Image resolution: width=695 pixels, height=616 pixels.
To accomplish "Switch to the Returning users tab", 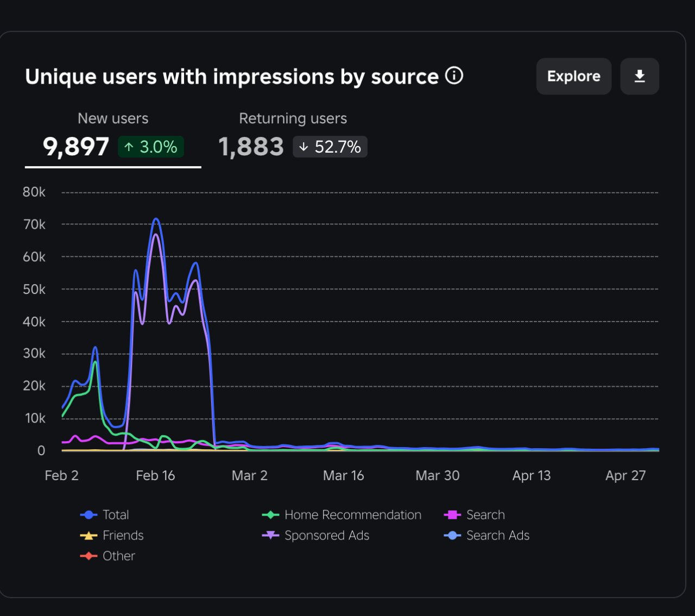I will pos(293,136).
